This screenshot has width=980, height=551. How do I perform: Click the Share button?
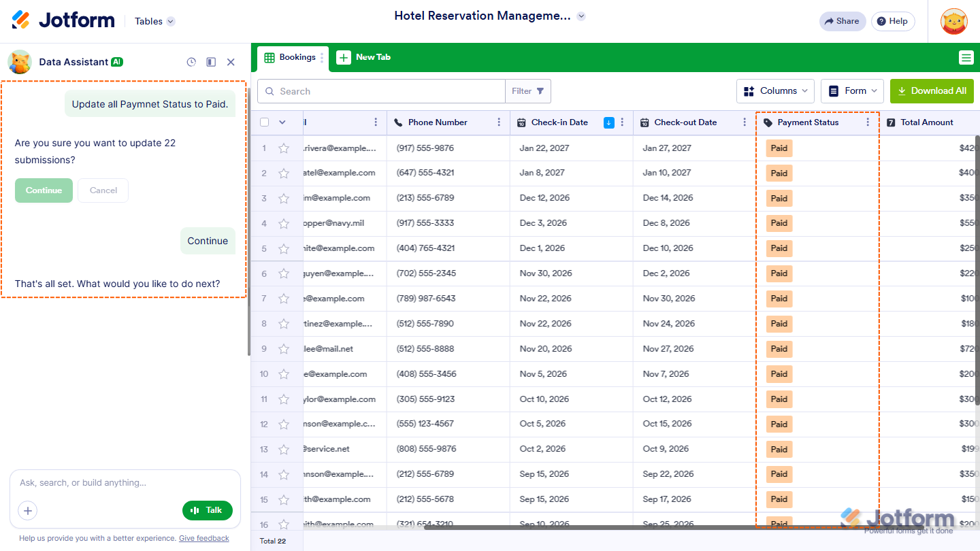pyautogui.click(x=843, y=21)
